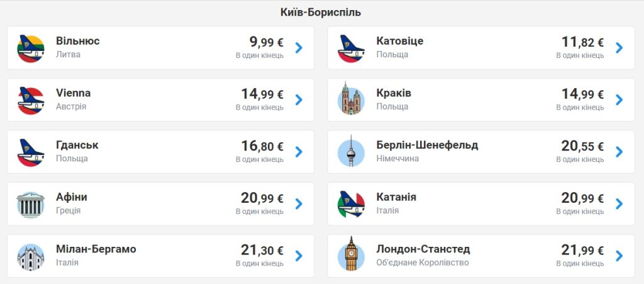Select the Катанія 20,99 € price
This screenshot has width=644, height=284.
pos(582,198)
